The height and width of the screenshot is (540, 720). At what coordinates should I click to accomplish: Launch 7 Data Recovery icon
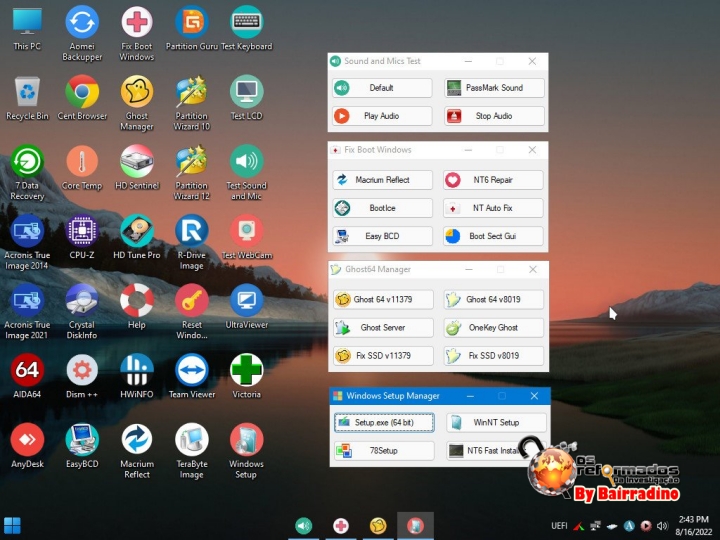[27, 172]
